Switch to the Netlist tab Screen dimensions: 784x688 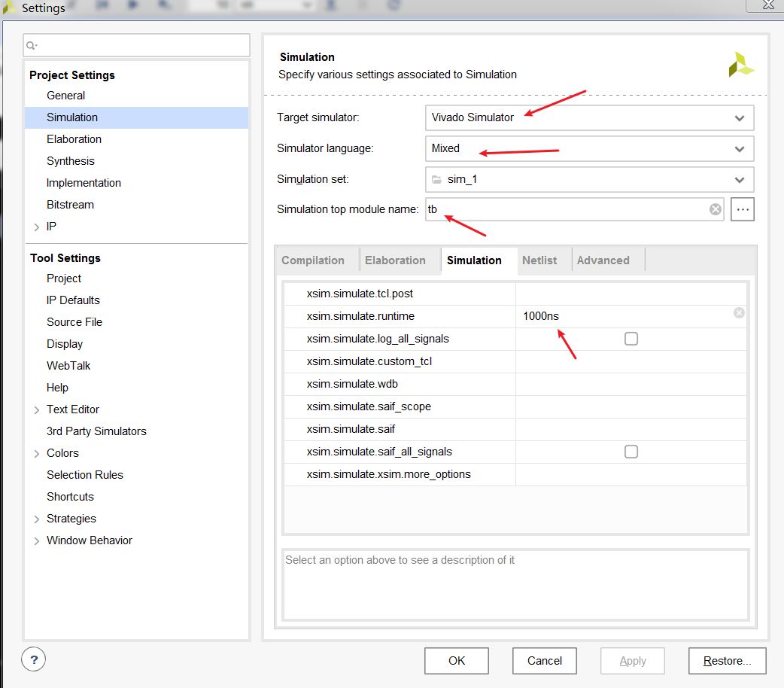click(x=539, y=260)
